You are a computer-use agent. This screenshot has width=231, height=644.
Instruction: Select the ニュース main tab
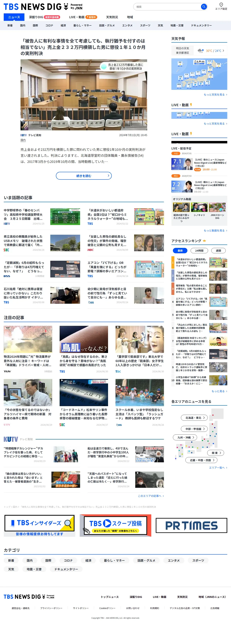tap(14, 17)
